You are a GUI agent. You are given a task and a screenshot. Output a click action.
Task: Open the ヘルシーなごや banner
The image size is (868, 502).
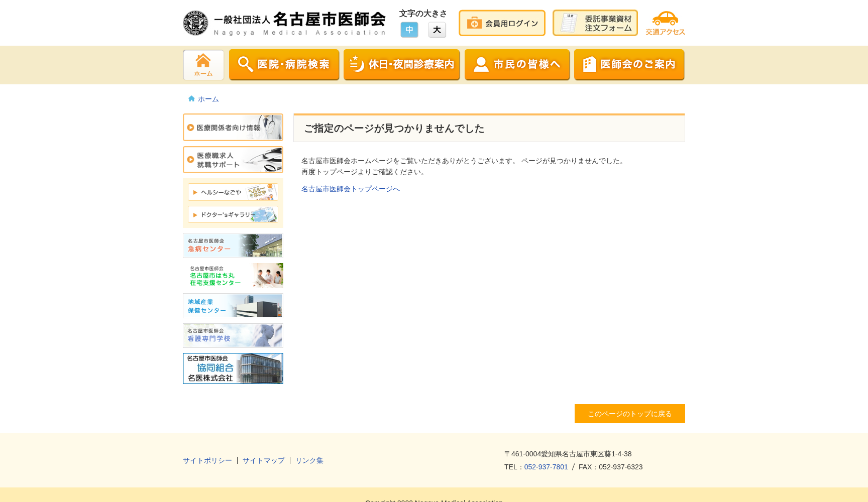(233, 192)
